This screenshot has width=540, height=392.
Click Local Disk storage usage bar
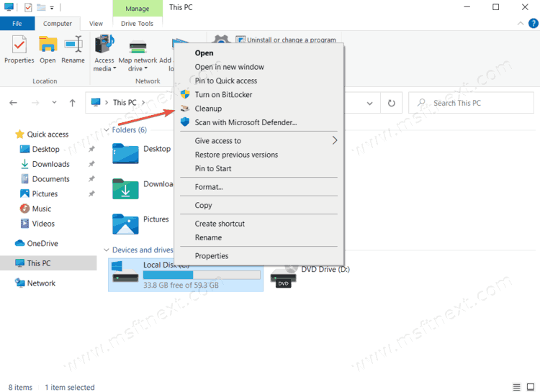coord(202,275)
